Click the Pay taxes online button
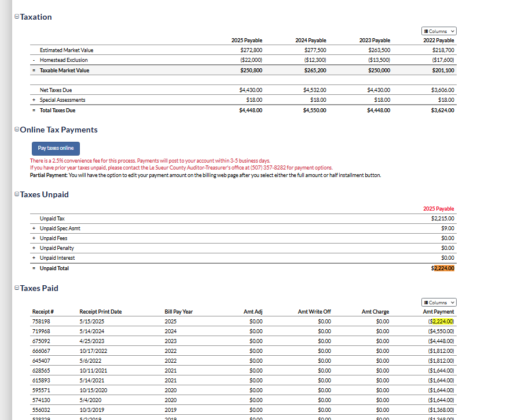The height and width of the screenshot is (420, 525). (x=56, y=149)
